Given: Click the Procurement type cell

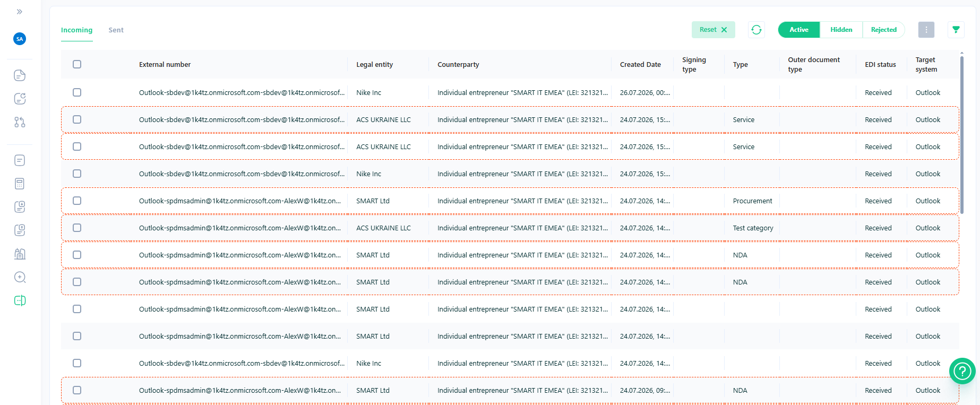Looking at the screenshot, I should [x=752, y=201].
